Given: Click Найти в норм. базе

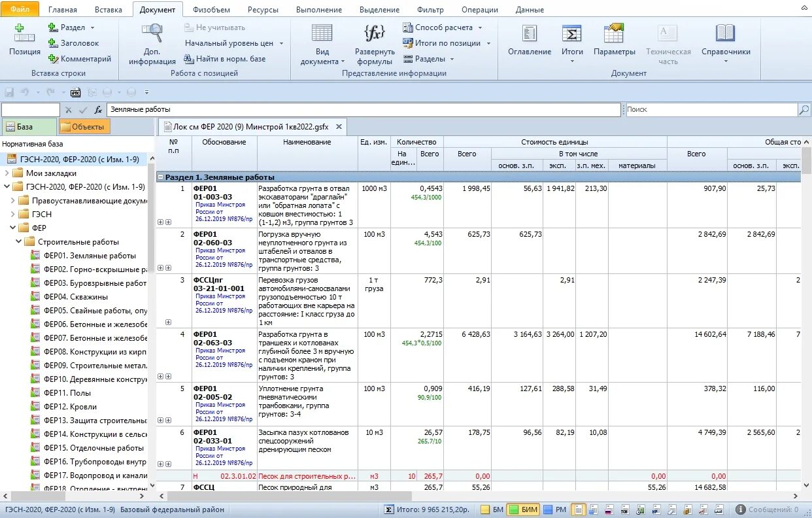Looking at the screenshot, I should coord(225,59).
